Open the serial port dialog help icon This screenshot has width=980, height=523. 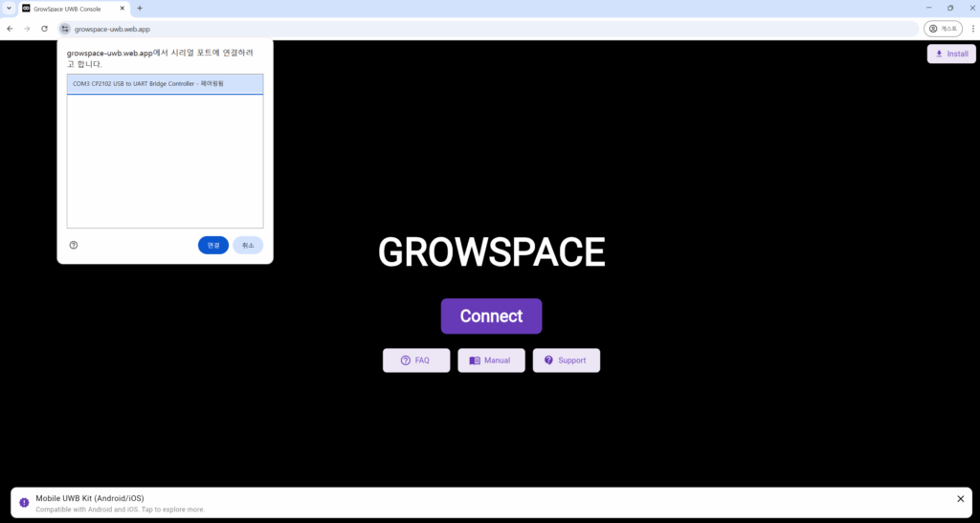(x=74, y=246)
